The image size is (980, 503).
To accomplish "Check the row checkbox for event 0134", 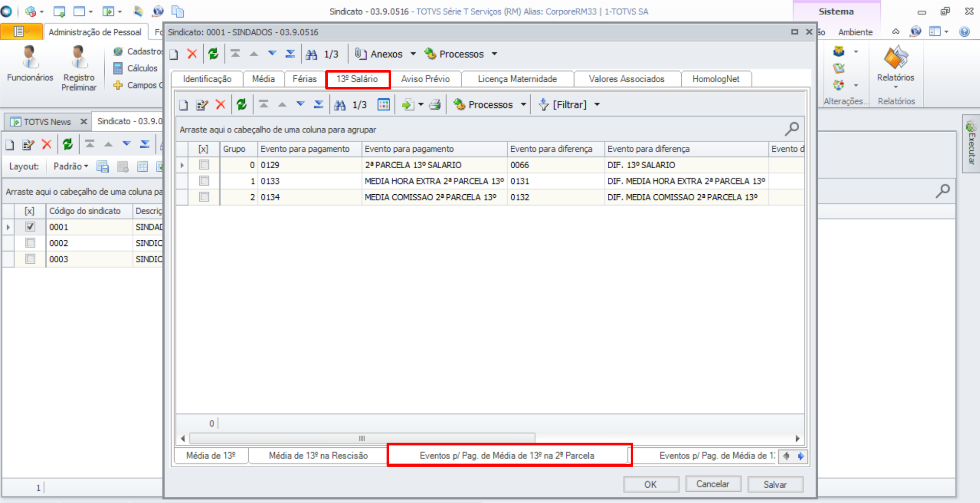I will [x=204, y=197].
